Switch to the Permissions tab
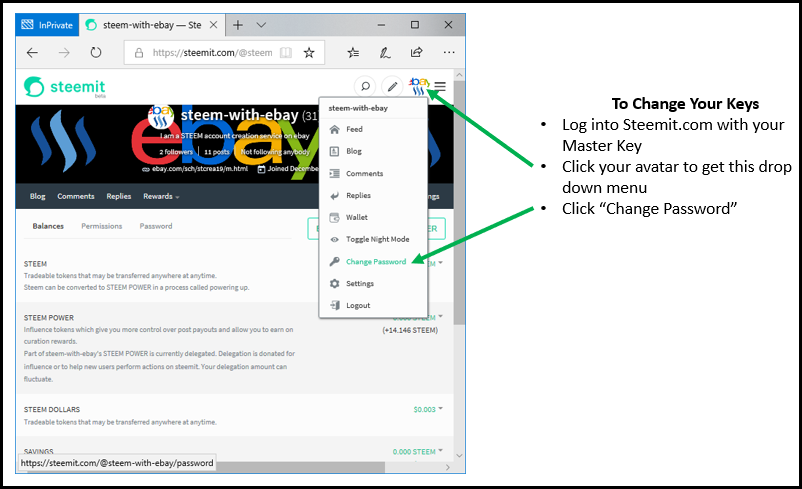802x489 pixels. [102, 226]
